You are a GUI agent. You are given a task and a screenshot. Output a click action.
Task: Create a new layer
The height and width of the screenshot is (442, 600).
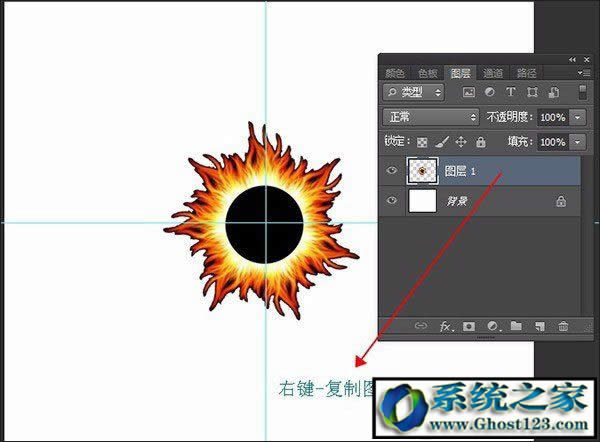pos(540,326)
